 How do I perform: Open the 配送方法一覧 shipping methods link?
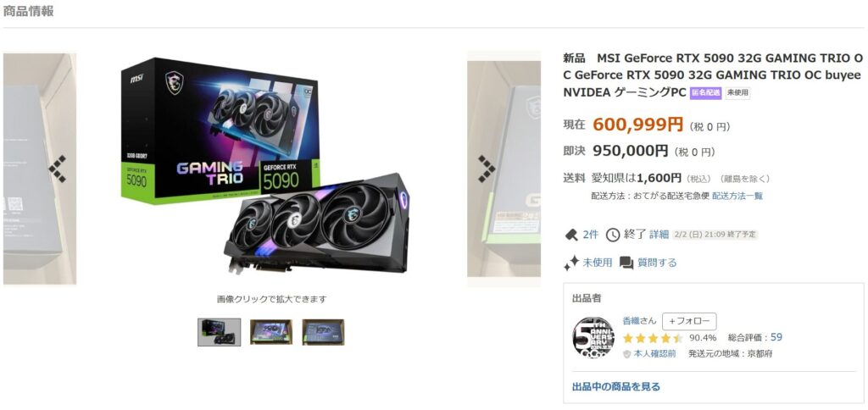click(737, 196)
